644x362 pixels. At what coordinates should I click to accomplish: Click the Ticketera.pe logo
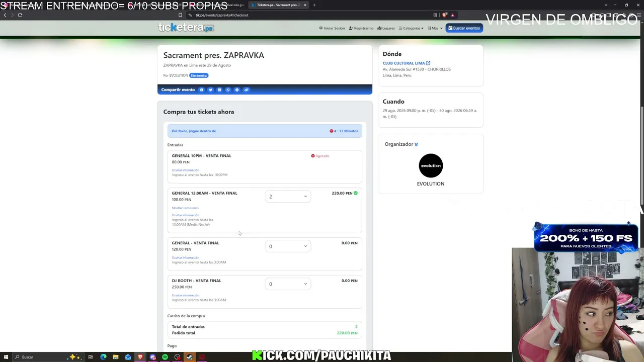click(x=186, y=28)
